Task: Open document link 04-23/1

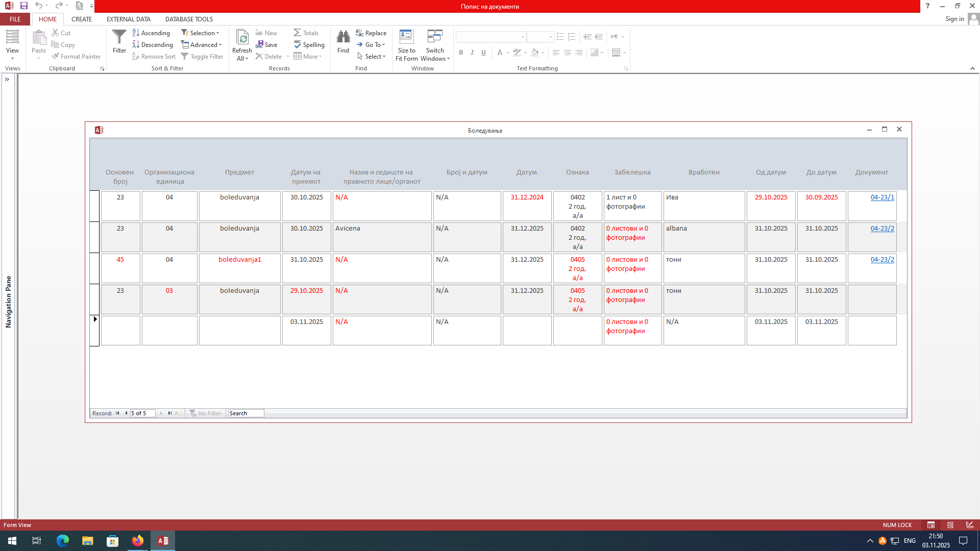Action: (882, 197)
